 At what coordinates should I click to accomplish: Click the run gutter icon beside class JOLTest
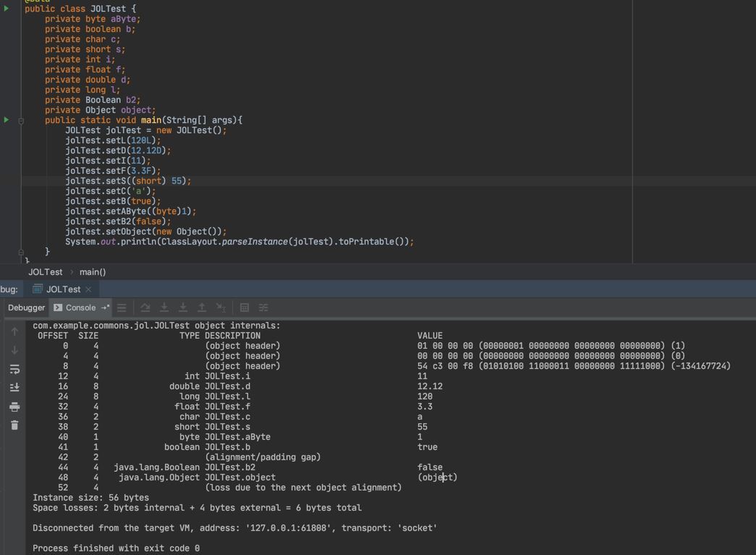(x=7, y=9)
